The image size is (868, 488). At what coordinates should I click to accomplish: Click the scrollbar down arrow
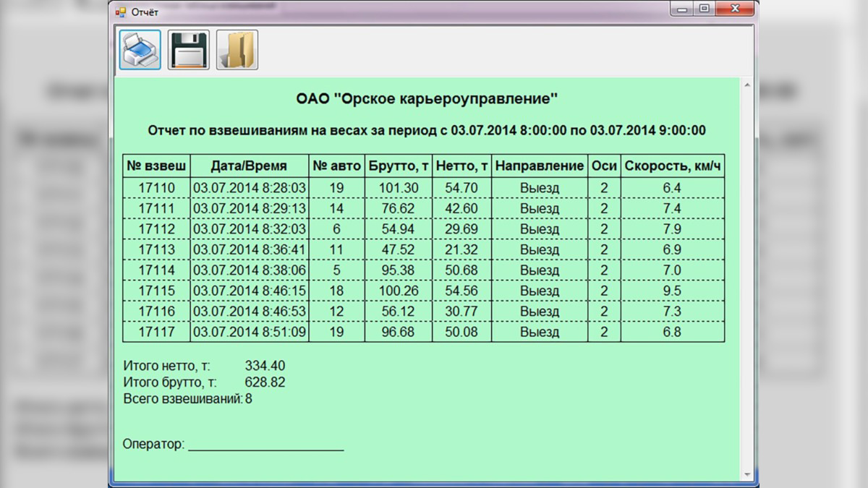click(747, 475)
